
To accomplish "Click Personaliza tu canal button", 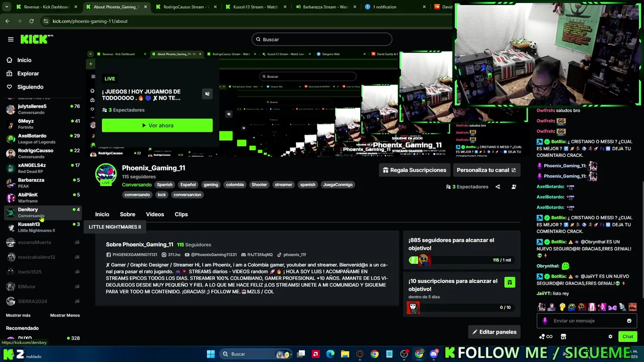I will tap(486, 170).
